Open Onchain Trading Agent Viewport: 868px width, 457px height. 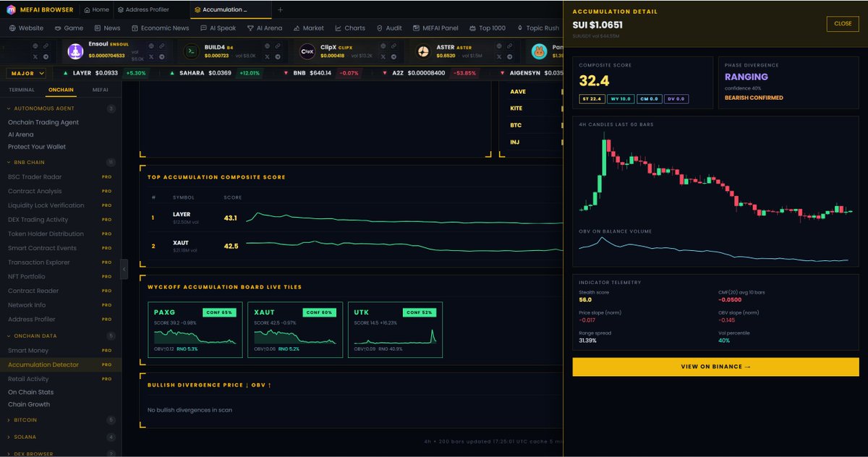coord(43,122)
